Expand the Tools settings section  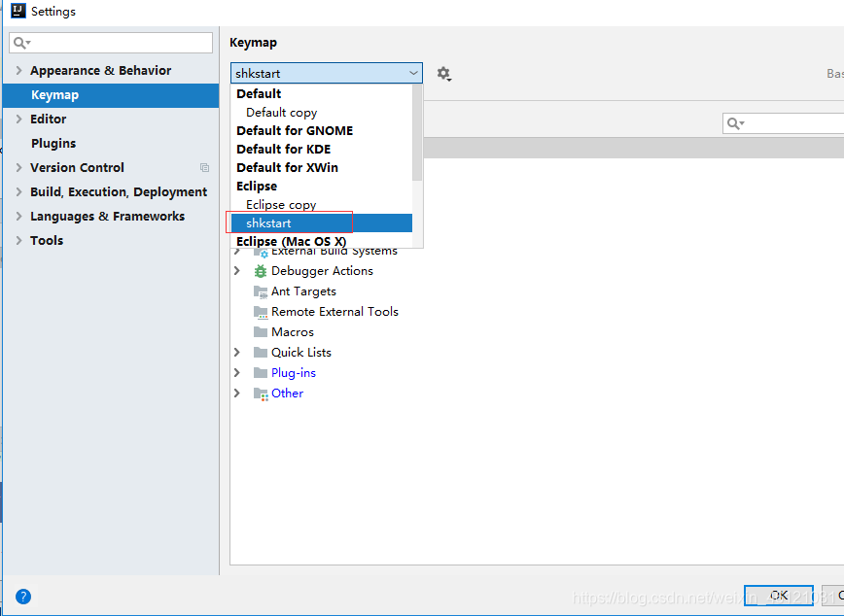click(18, 240)
